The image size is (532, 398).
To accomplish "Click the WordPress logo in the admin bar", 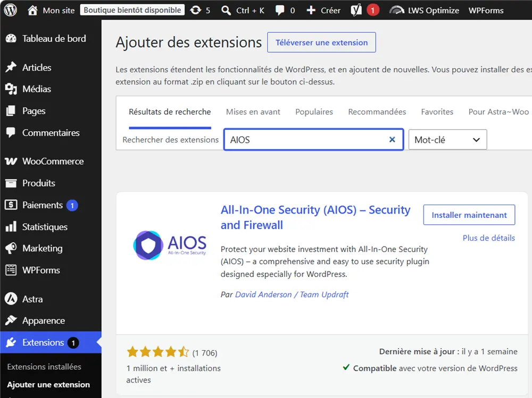I will (x=11, y=10).
